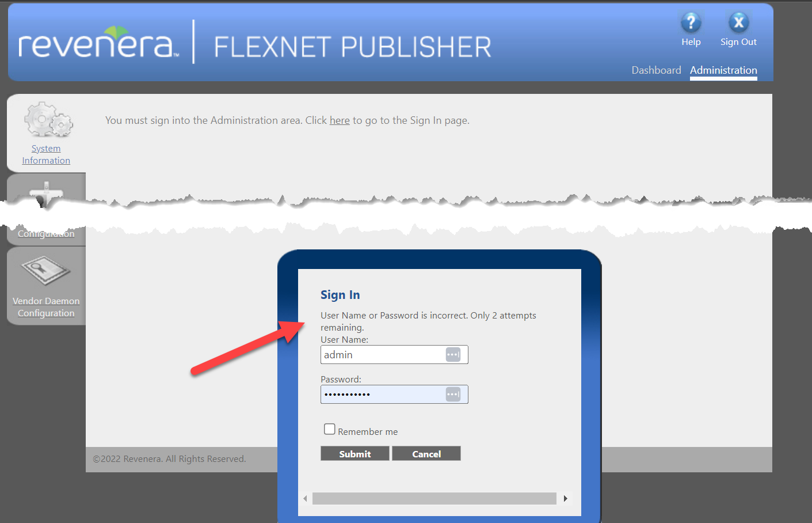Viewport: 812px width, 523px height.
Task: Switch to the Administration tab
Action: coord(723,70)
